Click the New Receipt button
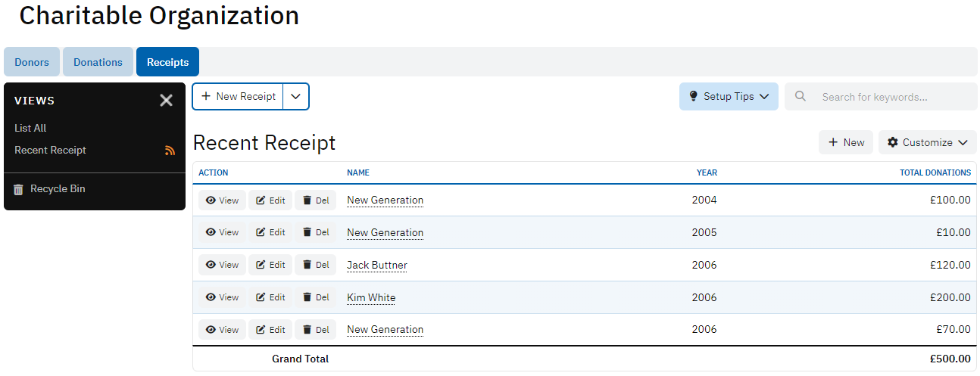This screenshot has height=376, width=980. click(238, 97)
